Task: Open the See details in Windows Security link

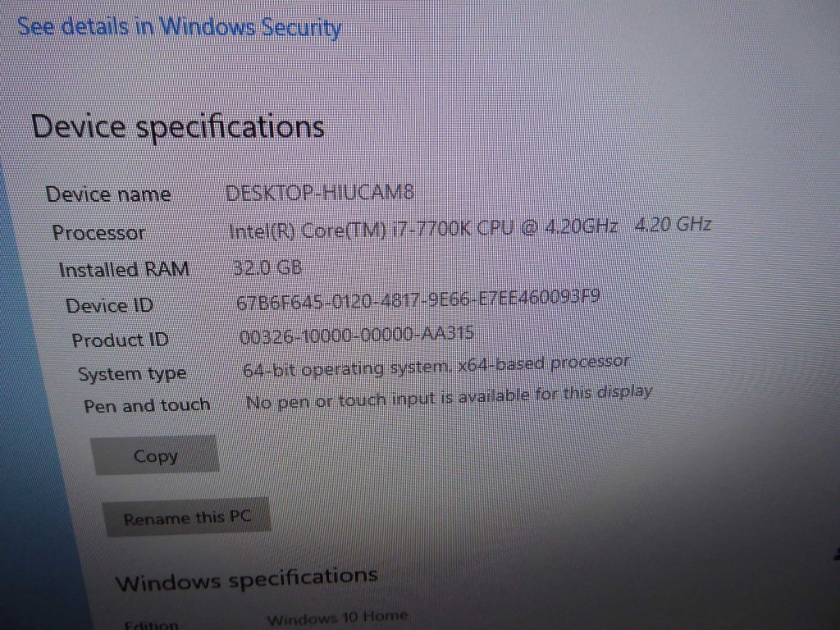Action: pos(180,27)
